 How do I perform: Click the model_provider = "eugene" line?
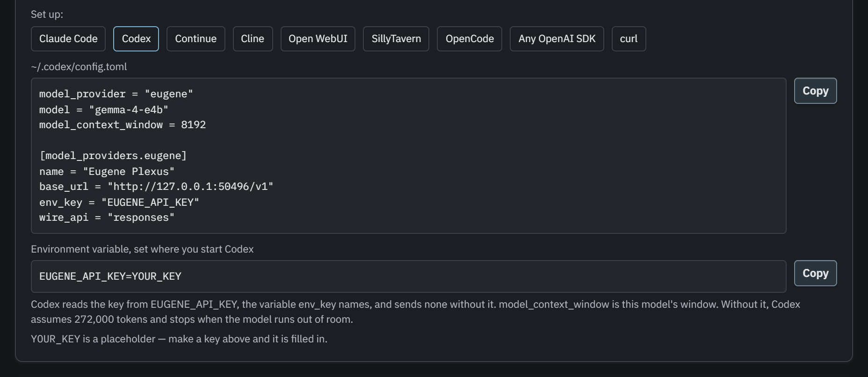116,94
